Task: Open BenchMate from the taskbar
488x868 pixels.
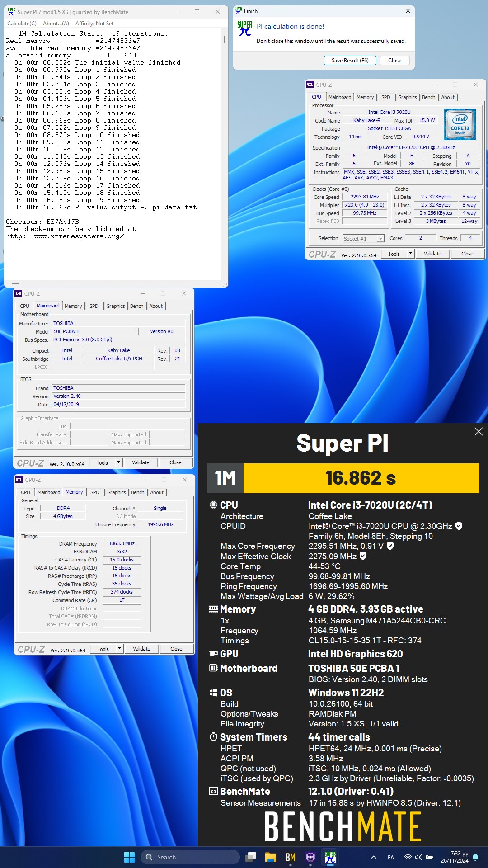Action: click(291, 857)
